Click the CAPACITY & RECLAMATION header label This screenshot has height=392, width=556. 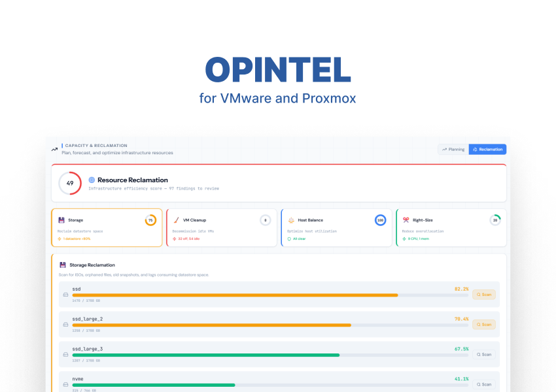(96, 146)
